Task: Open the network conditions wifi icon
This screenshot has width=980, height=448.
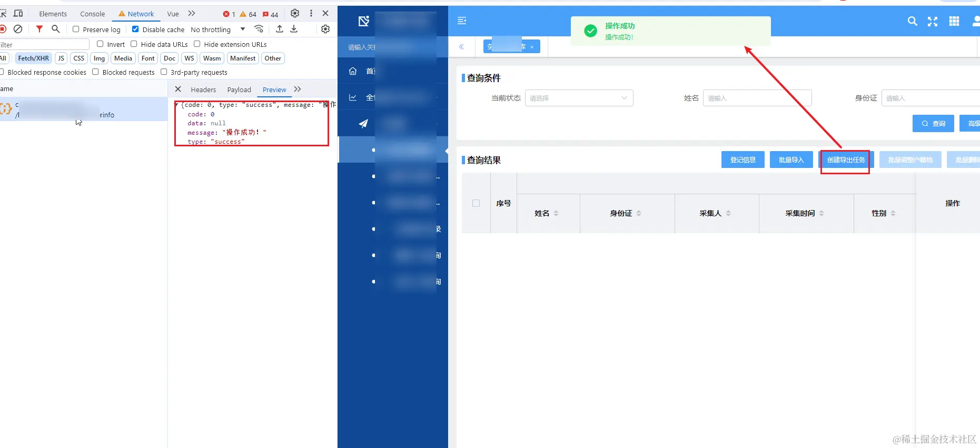Action: 259,29
